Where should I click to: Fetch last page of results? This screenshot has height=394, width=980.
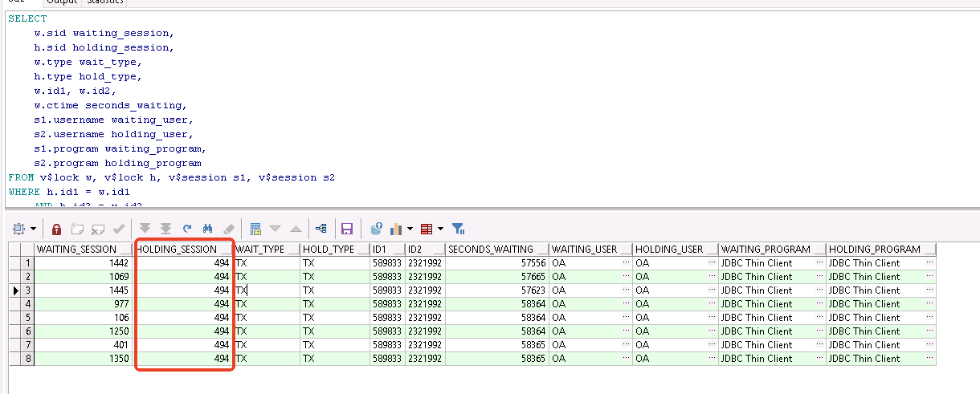(x=166, y=229)
